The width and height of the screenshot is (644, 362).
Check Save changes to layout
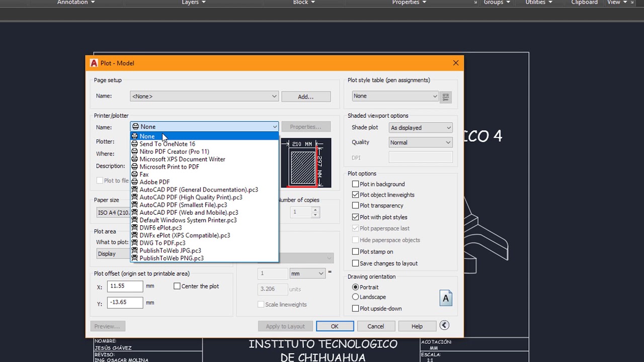tap(356, 263)
